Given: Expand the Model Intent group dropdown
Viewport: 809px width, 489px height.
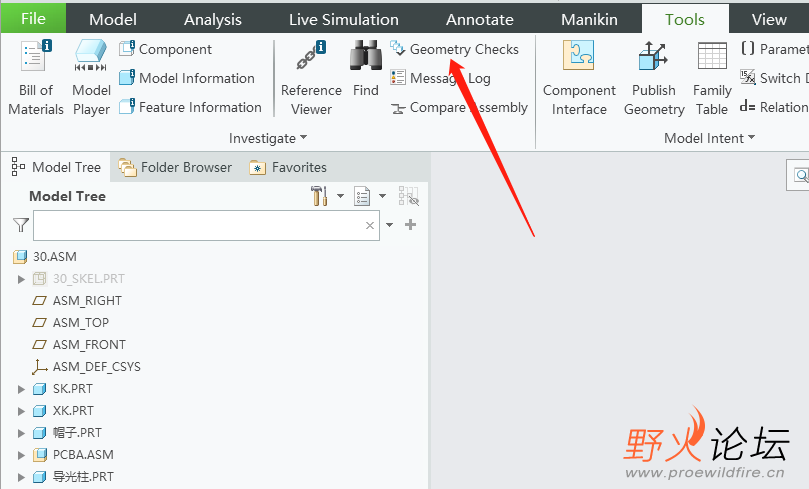Looking at the screenshot, I should coord(709,138).
